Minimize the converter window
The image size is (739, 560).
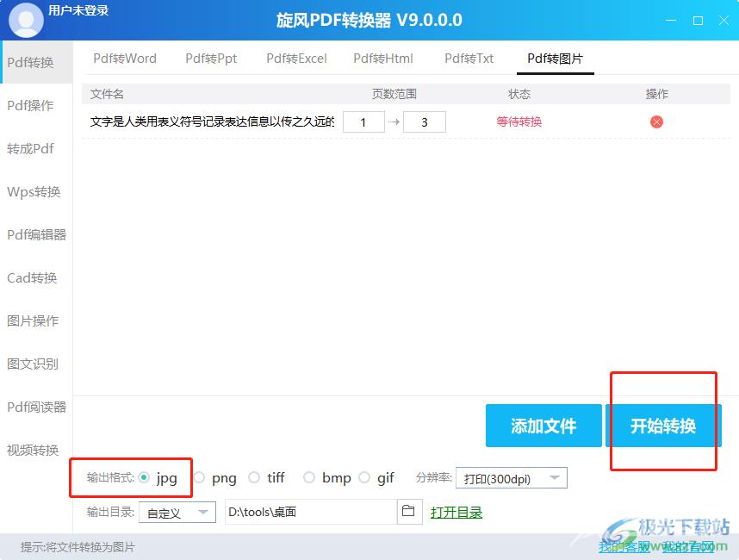(x=671, y=21)
